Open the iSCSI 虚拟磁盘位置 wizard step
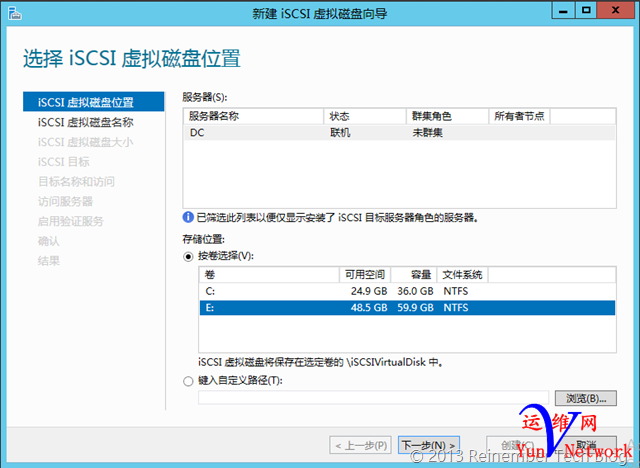 point(94,102)
